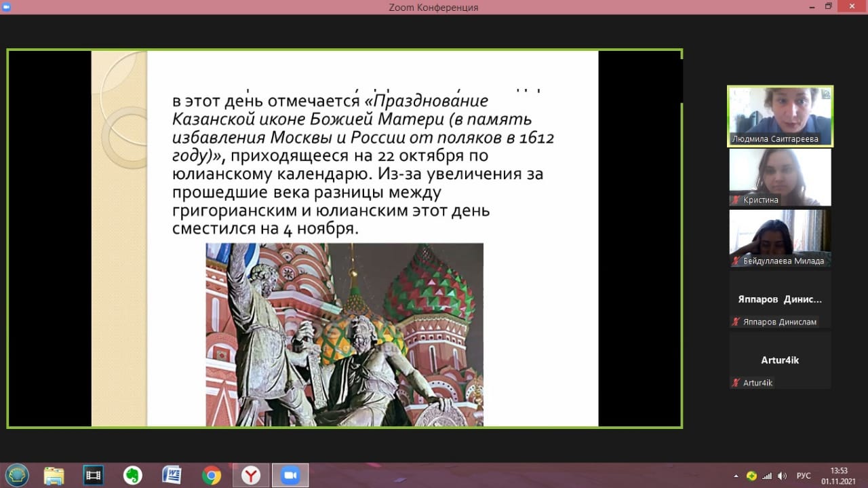Click the muted mic icon for Бейдуллаева Милада
Screen dimensions: 868x488
tap(736, 261)
